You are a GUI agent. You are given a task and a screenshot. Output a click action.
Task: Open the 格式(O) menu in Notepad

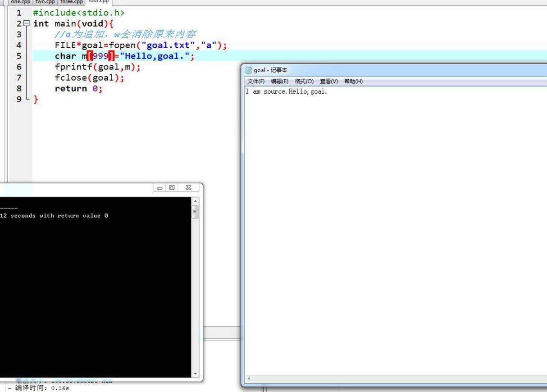coord(305,82)
